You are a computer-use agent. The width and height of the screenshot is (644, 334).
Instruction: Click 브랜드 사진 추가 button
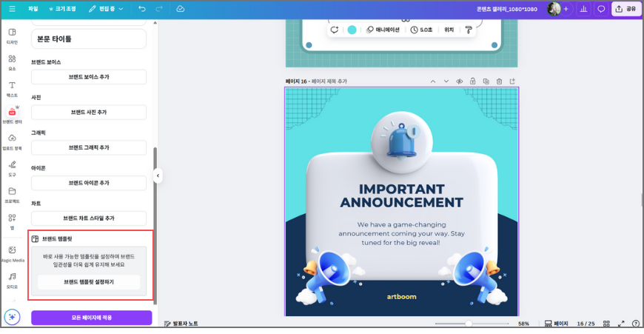pyautogui.click(x=89, y=112)
